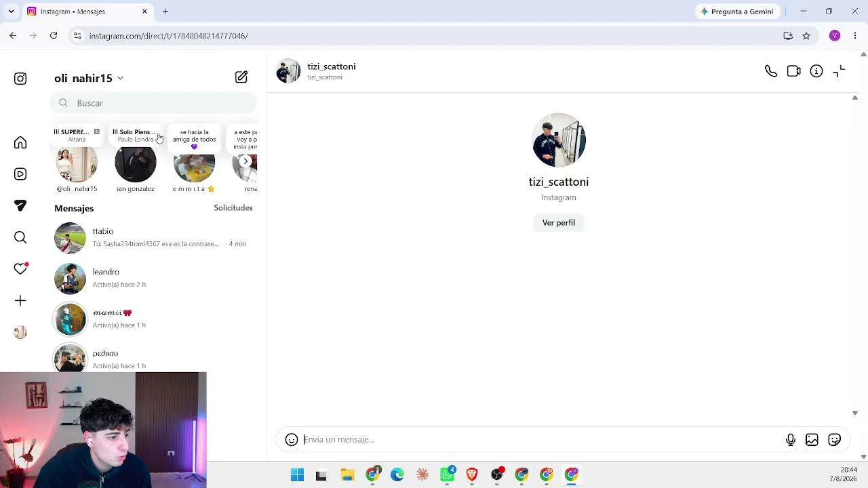Click the Create plus icon
The height and width of the screenshot is (488, 868).
(20, 300)
